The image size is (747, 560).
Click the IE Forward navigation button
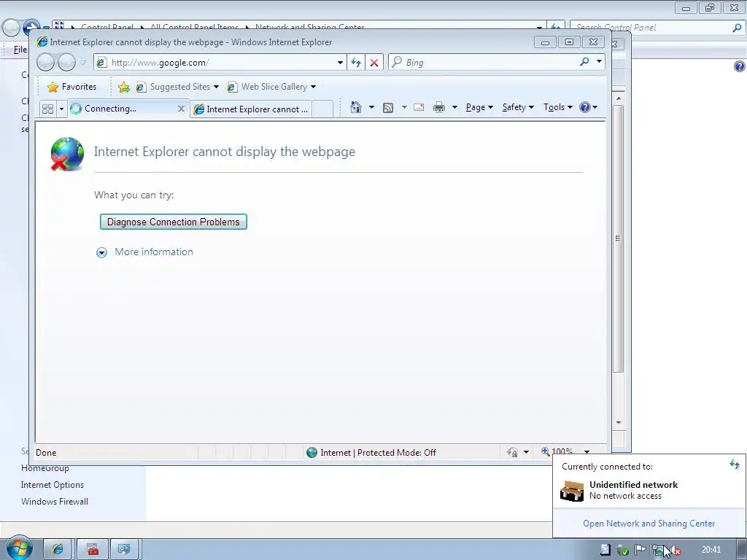tap(66, 63)
